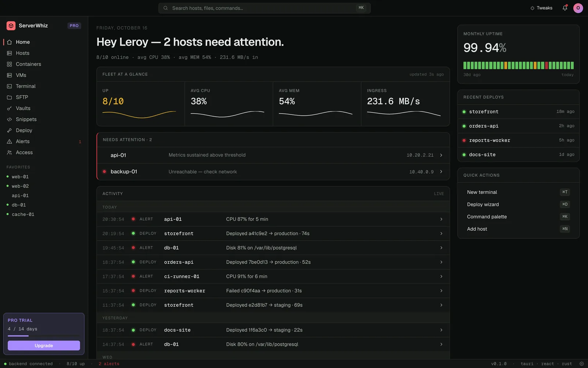The height and width of the screenshot is (368, 588).
Task: Open notifications bell icon
Action: tap(565, 8)
